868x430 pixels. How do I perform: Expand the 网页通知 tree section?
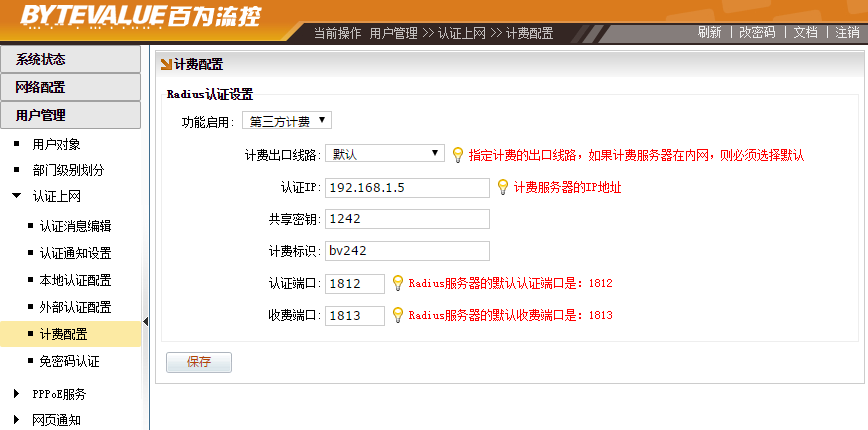tap(17, 421)
